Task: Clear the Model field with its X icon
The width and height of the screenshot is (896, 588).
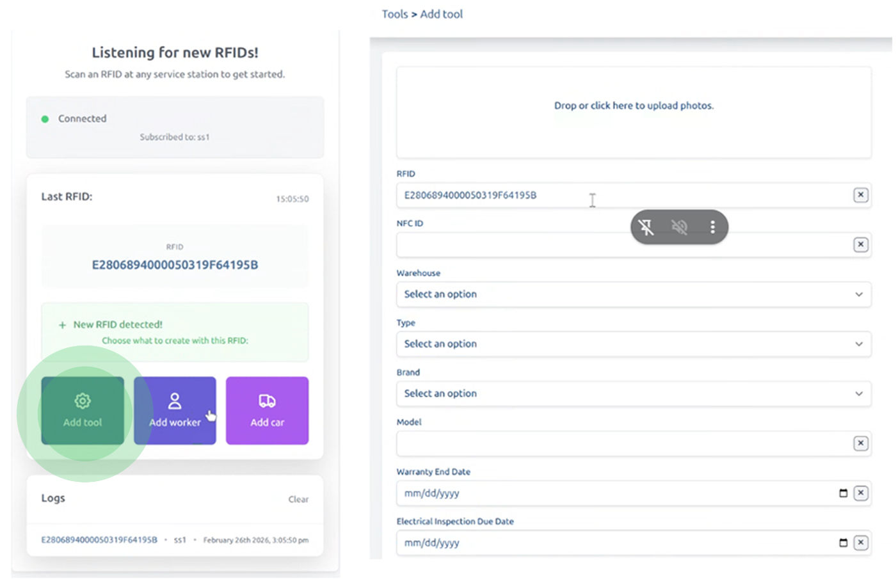Action: [x=861, y=443]
